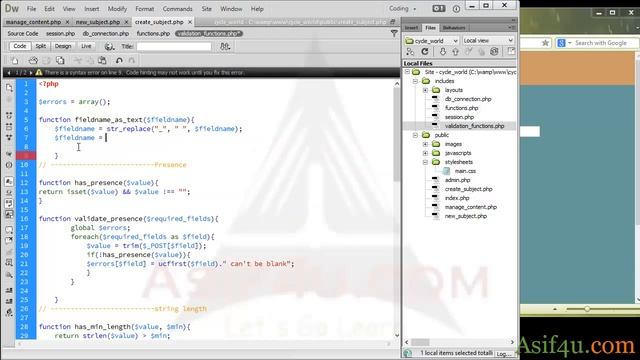Expand the layouts folder

pyautogui.click(x=425, y=90)
